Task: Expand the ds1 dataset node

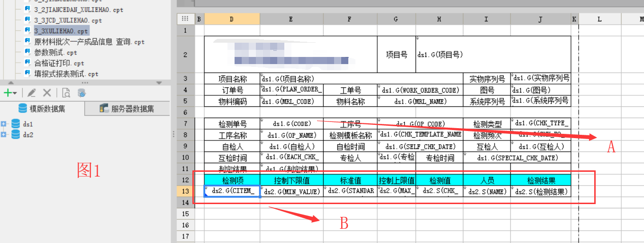Action: click(4, 124)
